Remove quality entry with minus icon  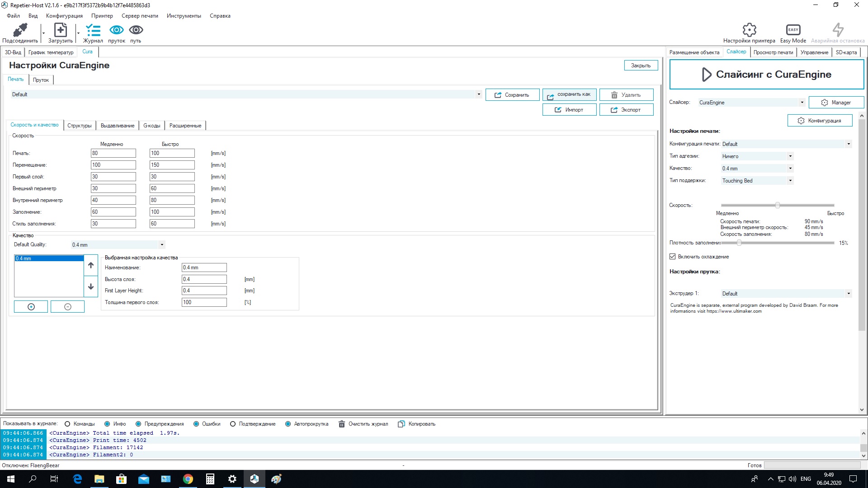tap(68, 307)
